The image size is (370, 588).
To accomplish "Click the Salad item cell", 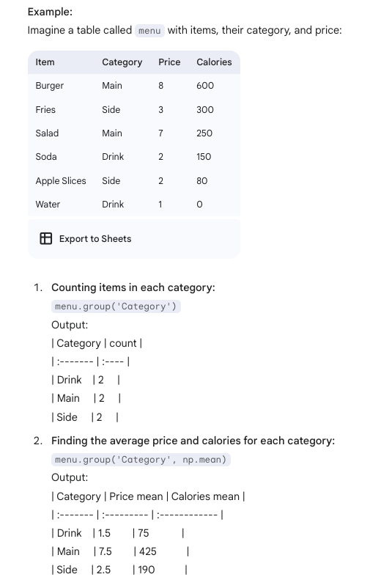I will (47, 133).
